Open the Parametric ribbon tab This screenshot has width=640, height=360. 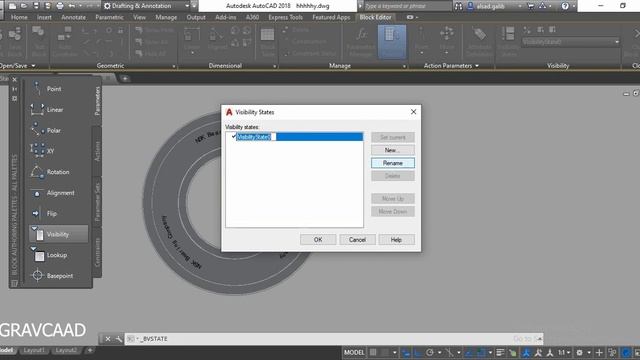(109, 17)
